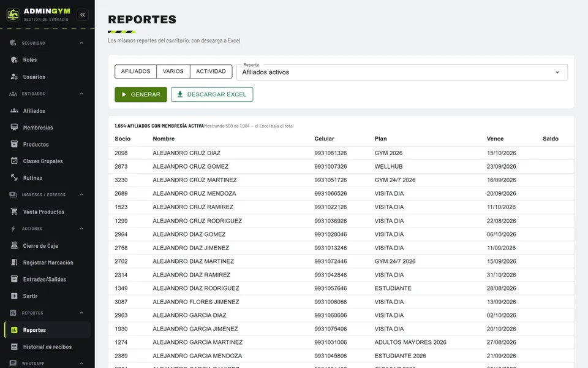
Task: Collapse the Entidades section chevron
Action: (81, 93)
